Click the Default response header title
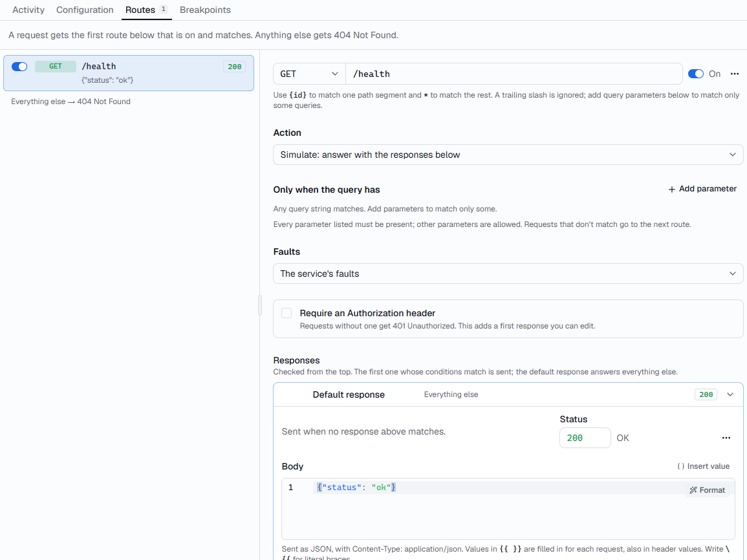Screen dimensions: 747x560 point(348,394)
